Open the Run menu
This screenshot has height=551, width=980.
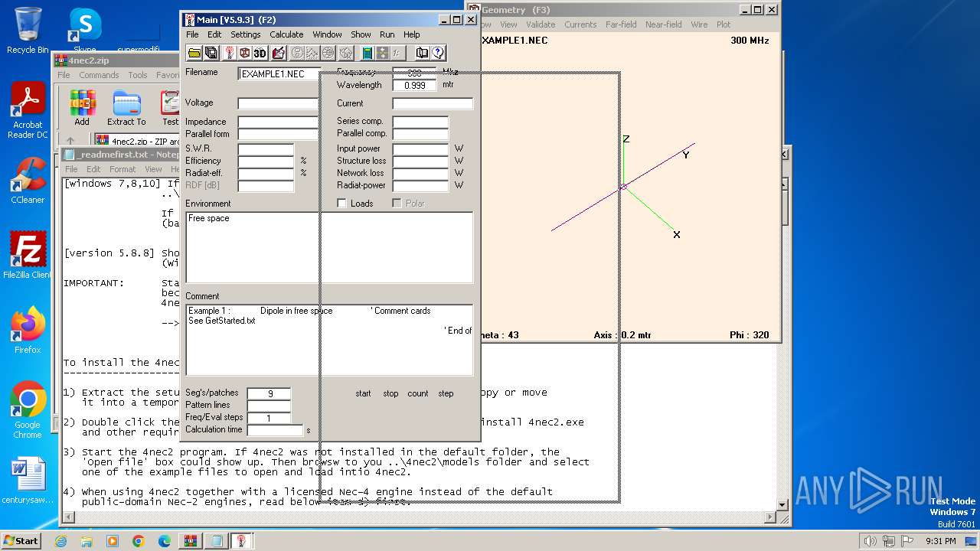pyautogui.click(x=387, y=34)
